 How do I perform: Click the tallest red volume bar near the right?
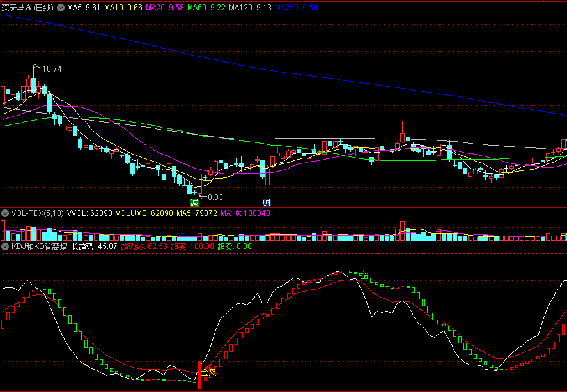click(403, 230)
